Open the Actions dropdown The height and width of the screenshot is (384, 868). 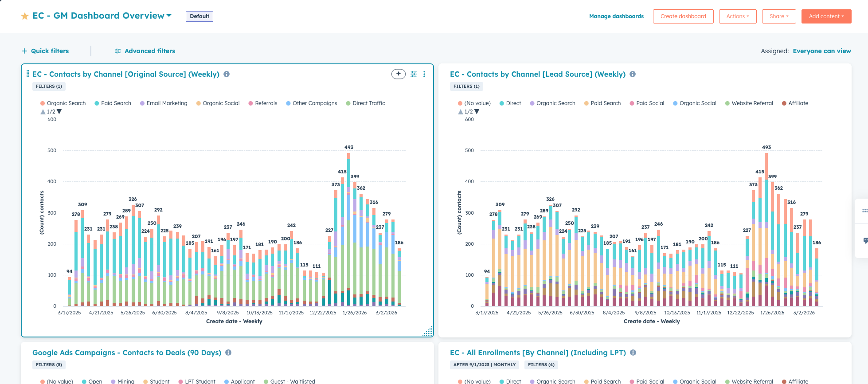click(x=738, y=16)
